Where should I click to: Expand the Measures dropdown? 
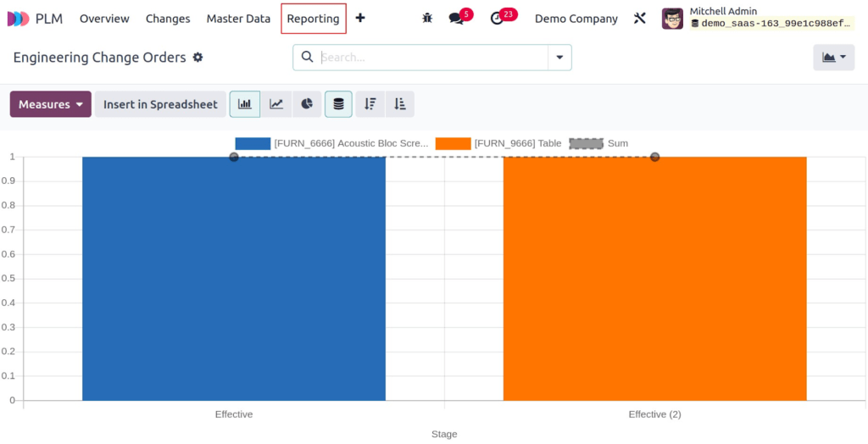[x=50, y=104]
